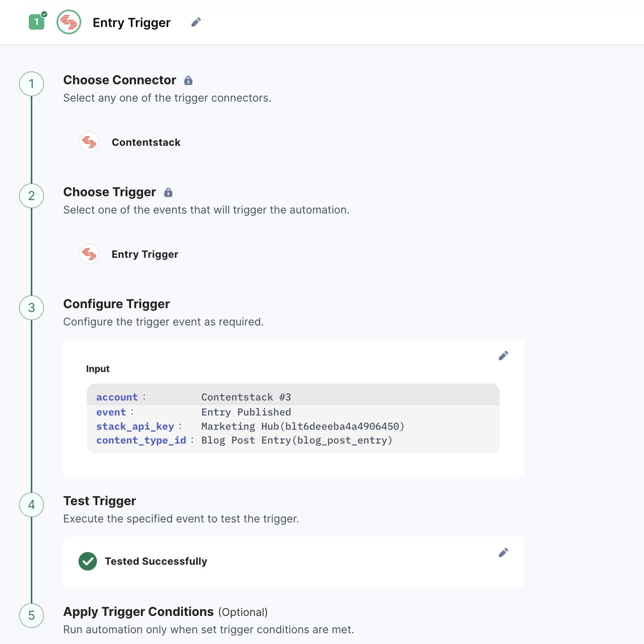
Task: Select step 2 circle in the timeline
Action: (31, 196)
